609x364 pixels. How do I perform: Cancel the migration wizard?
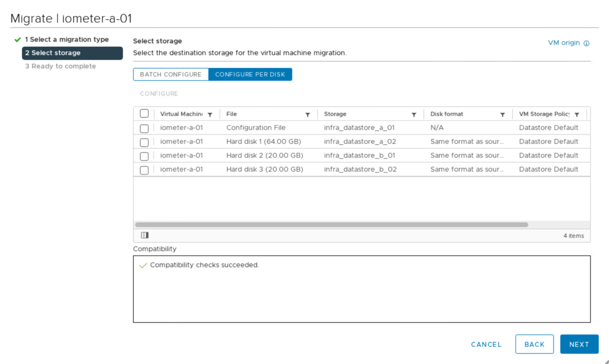[x=486, y=344]
